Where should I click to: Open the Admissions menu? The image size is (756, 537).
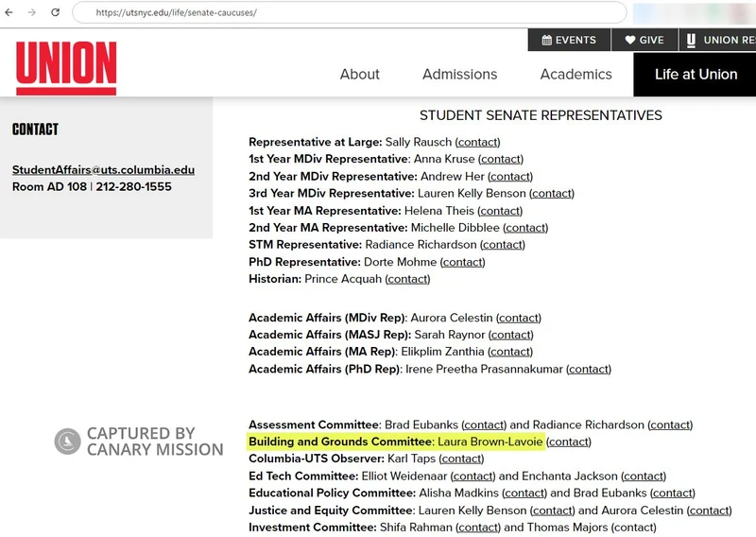click(x=459, y=74)
